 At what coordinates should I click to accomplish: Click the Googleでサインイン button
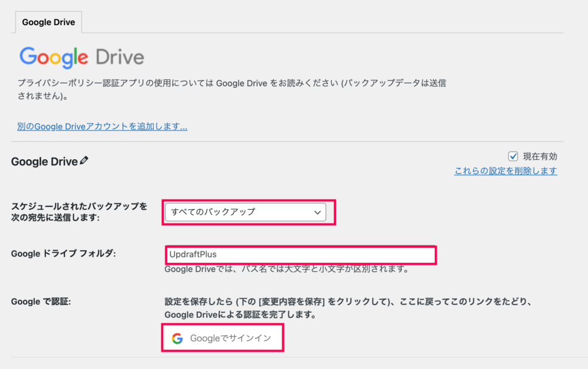(222, 338)
